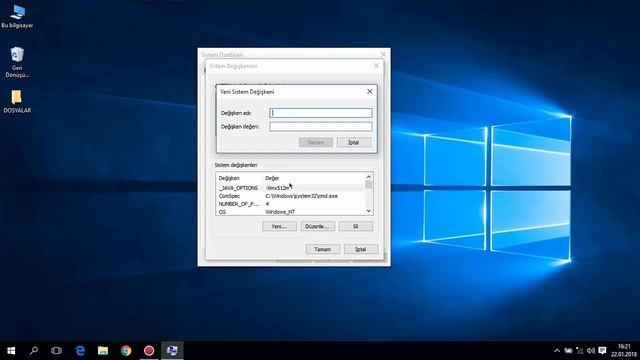
Task: Click the Windows Start button
Action: [x=11, y=351]
